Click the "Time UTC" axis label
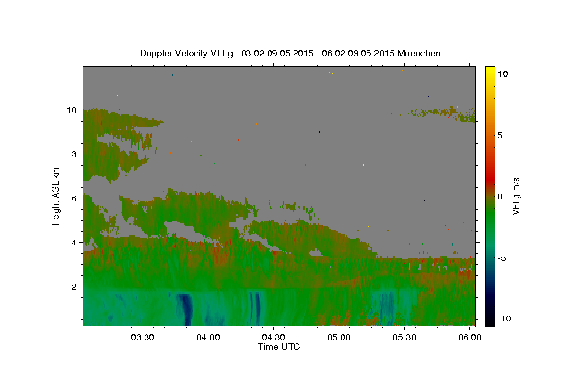588x392 pixels. (279, 347)
